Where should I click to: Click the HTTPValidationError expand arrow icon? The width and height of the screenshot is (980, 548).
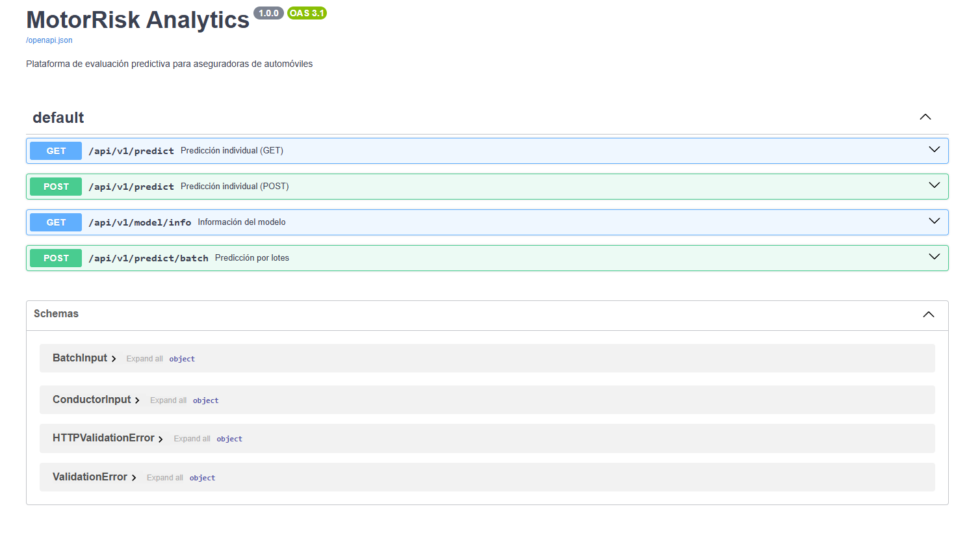point(160,438)
